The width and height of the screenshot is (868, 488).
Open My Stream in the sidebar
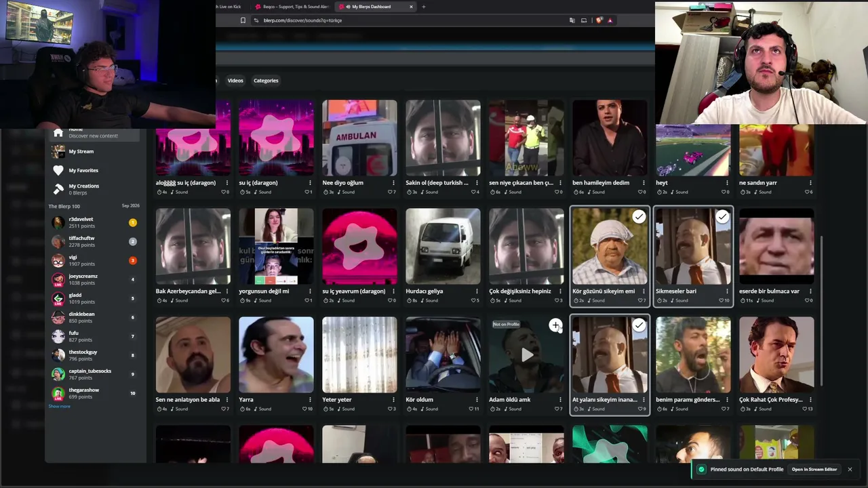tap(95, 151)
